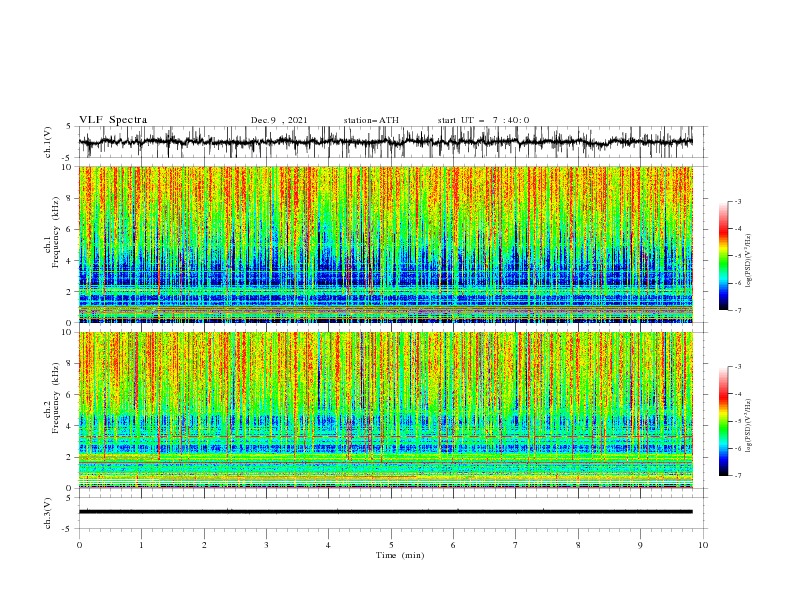Select the date text "Dec.9 , 2021"
This screenshot has height=612, width=792.
point(279,120)
